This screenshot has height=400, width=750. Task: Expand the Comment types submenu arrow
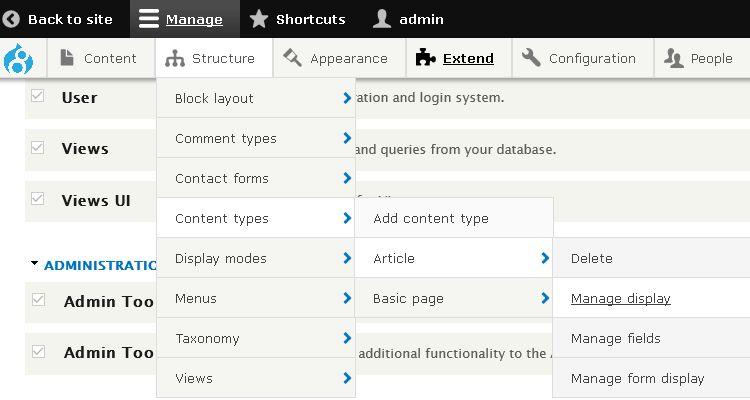[347, 138]
